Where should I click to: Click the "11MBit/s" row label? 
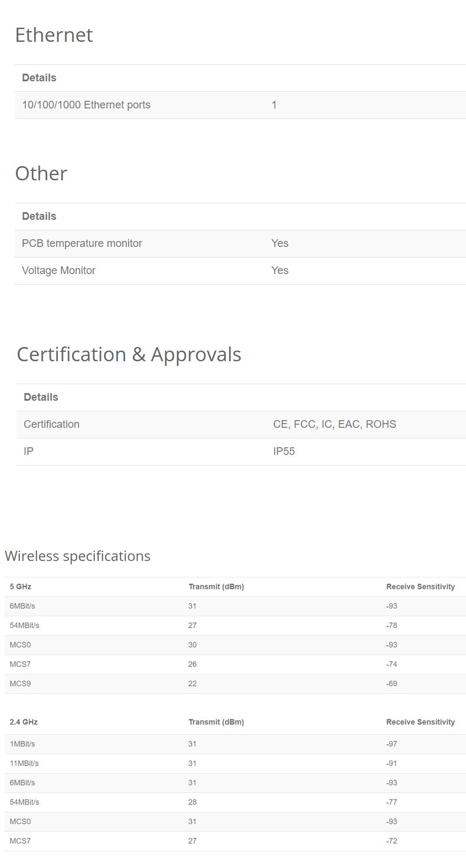[x=24, y=764]
